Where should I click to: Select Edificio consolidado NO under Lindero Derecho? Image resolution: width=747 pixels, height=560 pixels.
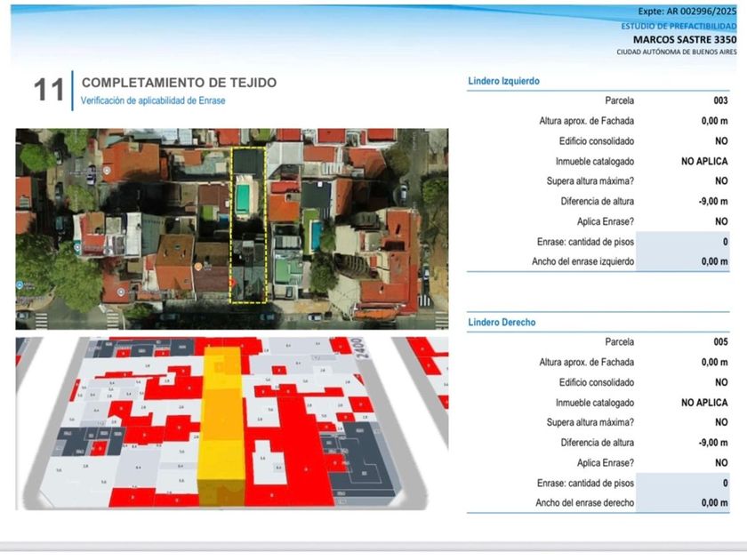721,382
